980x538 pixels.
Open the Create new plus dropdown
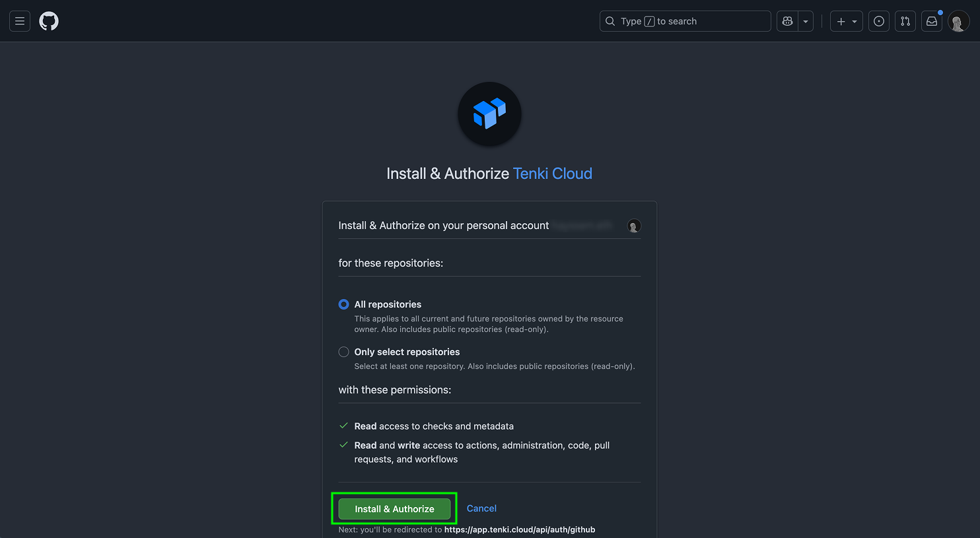(846, 21)
